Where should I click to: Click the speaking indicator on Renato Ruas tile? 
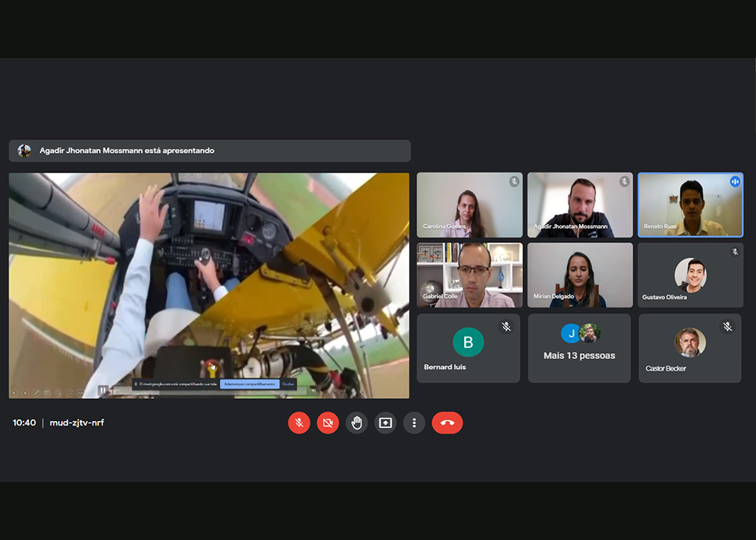click(735, 182)
